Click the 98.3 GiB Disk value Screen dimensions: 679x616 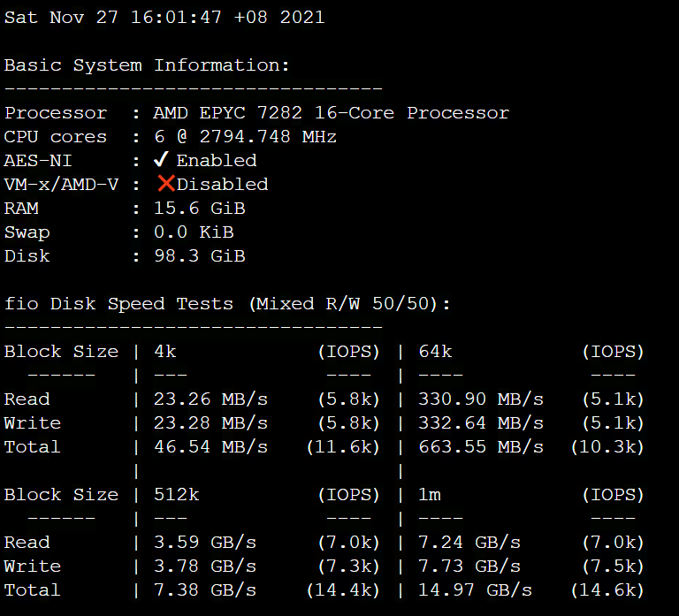pyautogui.click(x=200, y=255)
